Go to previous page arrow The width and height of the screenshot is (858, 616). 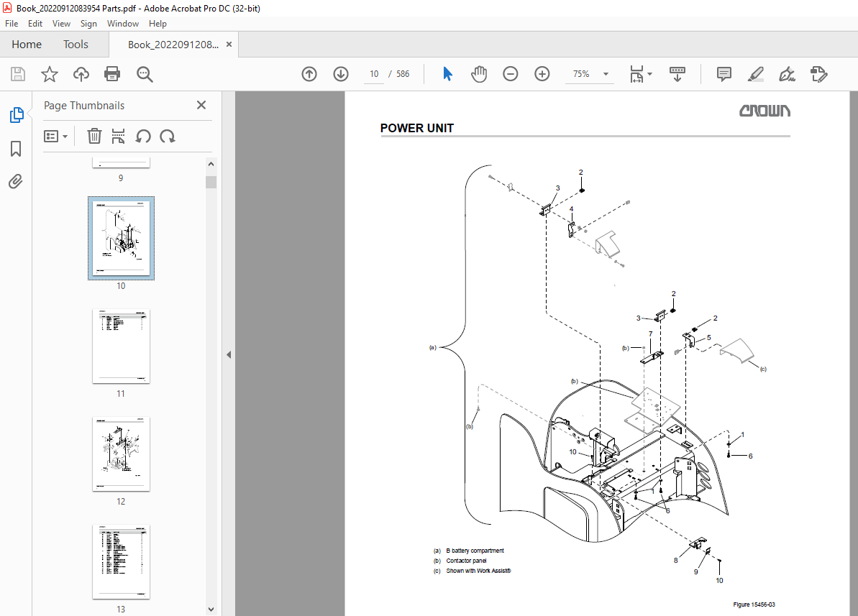[309, 74]
